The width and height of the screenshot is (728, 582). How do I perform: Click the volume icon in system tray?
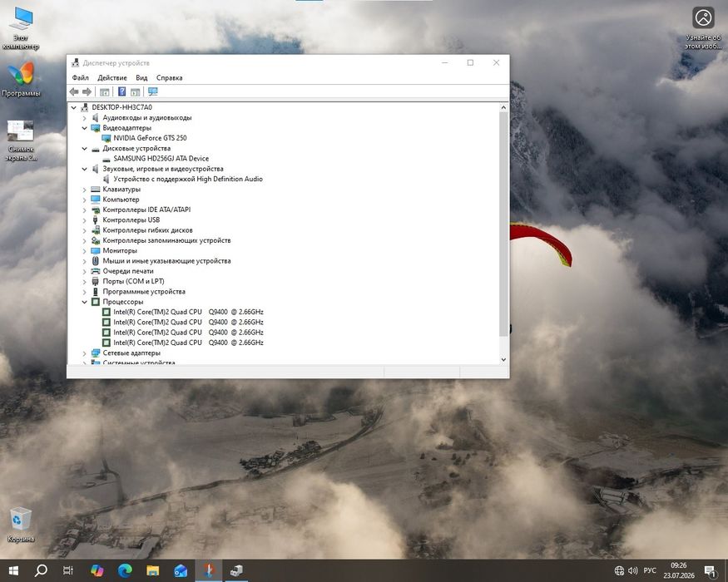[632, 570]
